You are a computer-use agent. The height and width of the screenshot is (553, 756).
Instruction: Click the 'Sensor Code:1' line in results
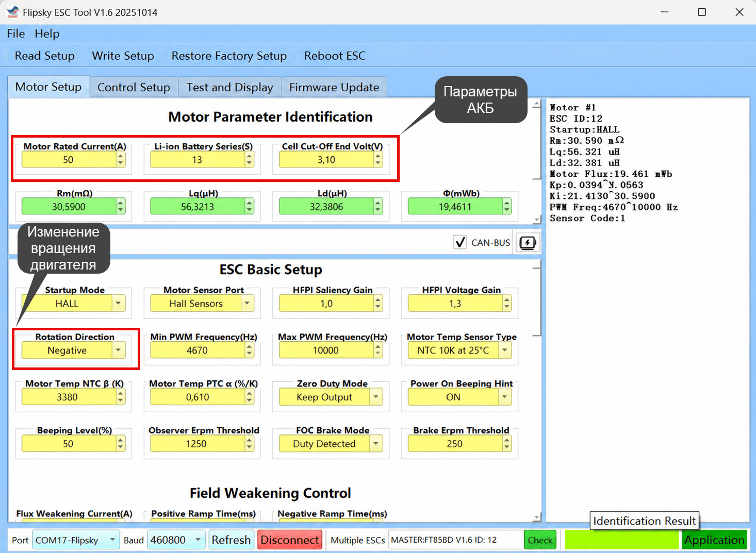(x=587, y=218)
